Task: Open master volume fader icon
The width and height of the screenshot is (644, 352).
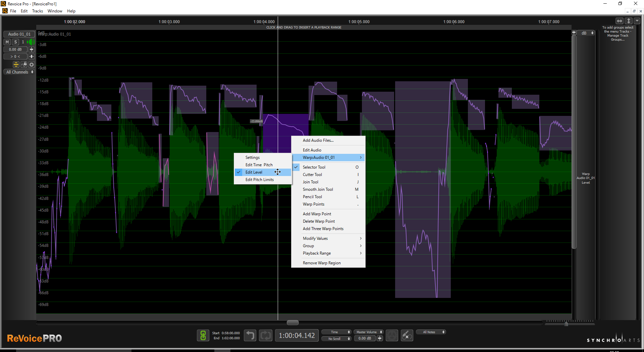Action: click(380, 339)
